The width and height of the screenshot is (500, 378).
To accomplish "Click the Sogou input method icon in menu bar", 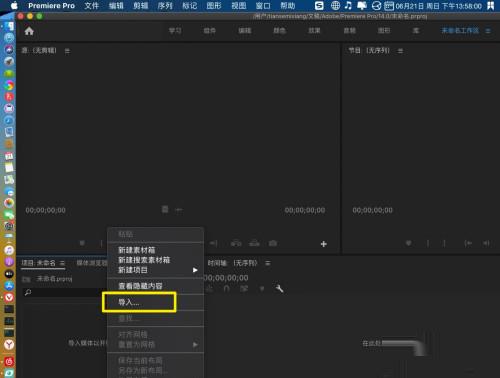I will [319, 6].
